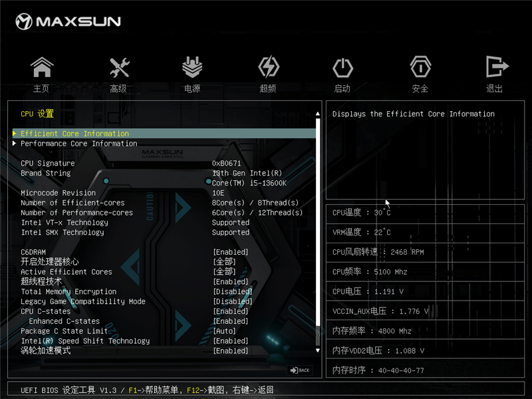The height and width of the screenshot is (399, 532).
Task: Click Intel SMX Technology row
Action: click(x=164, y=232)
